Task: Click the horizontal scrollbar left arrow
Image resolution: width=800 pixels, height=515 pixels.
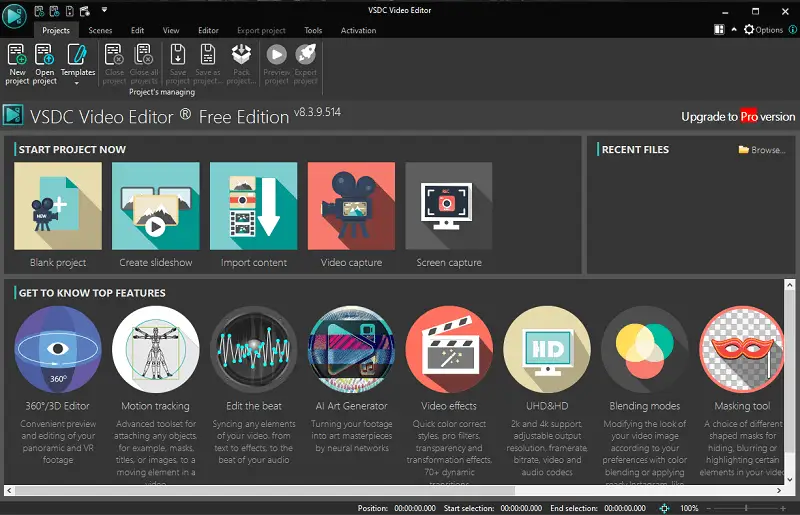Action: [x=9, y=491]
